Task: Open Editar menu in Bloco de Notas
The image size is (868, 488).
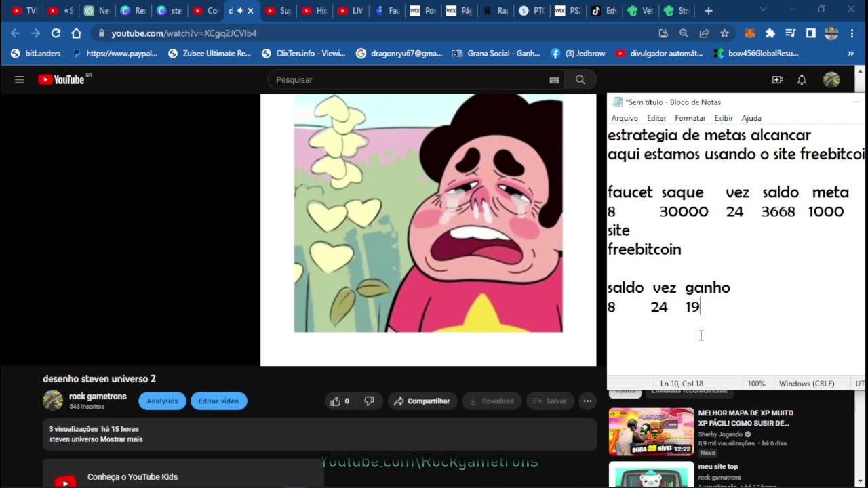Action: pyautogui.click(x=656, y=118)
